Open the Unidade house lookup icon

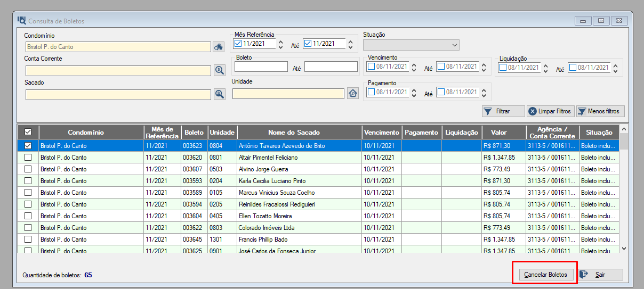point(352,93)
